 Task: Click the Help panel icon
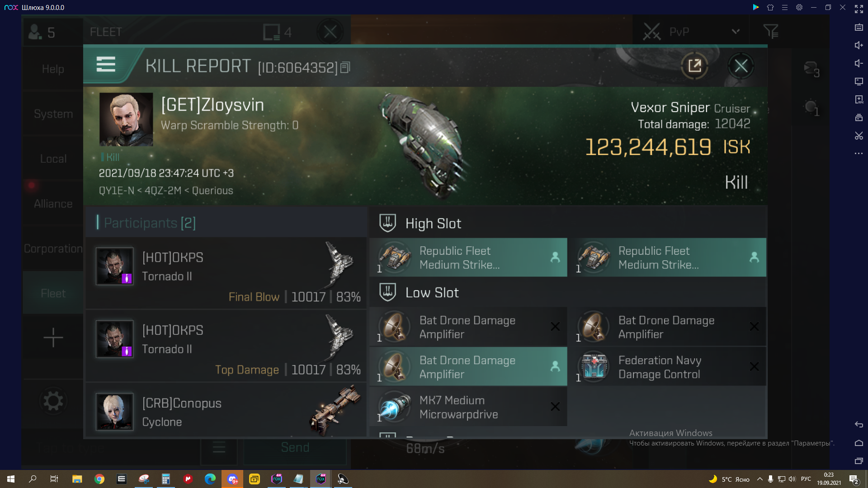[x=53, y=69]
